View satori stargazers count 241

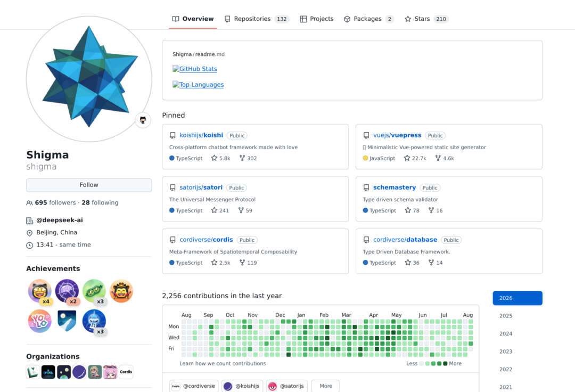(x=220, y=210)
